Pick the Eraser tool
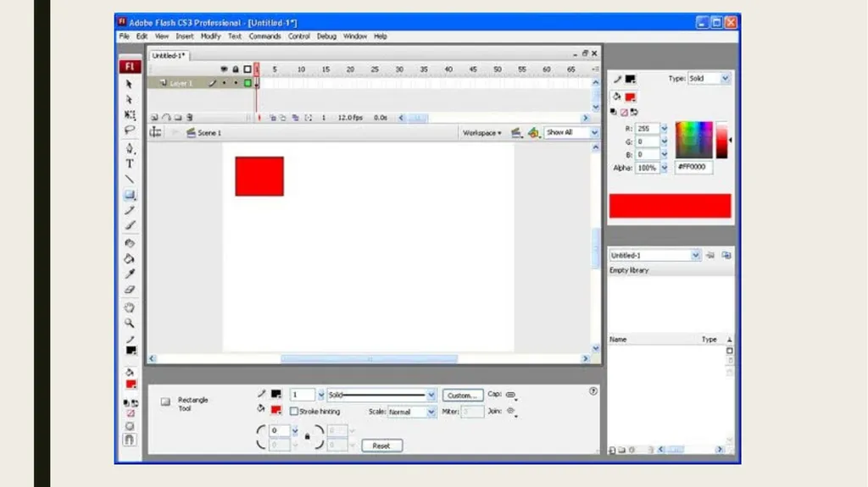 130,290
